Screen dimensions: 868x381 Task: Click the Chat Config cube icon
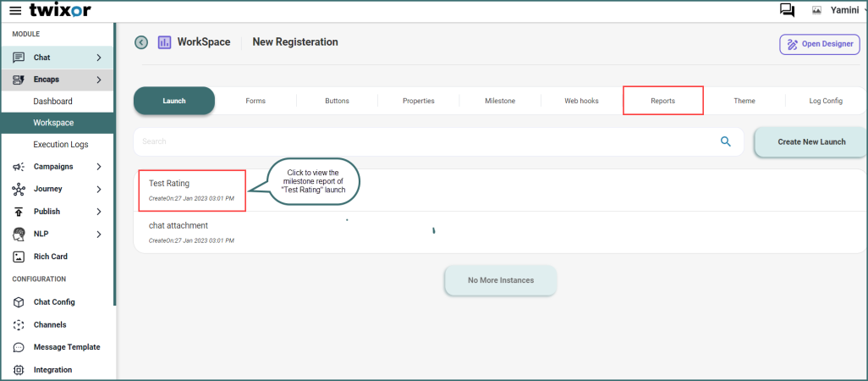[x=19, y=302]
